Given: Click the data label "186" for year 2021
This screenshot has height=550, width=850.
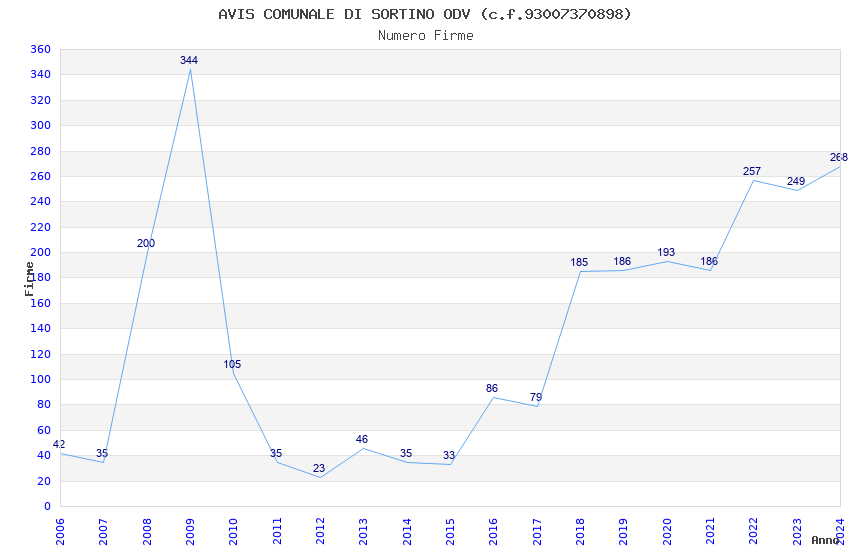Looking at the screenshot, I should [709, 261].
